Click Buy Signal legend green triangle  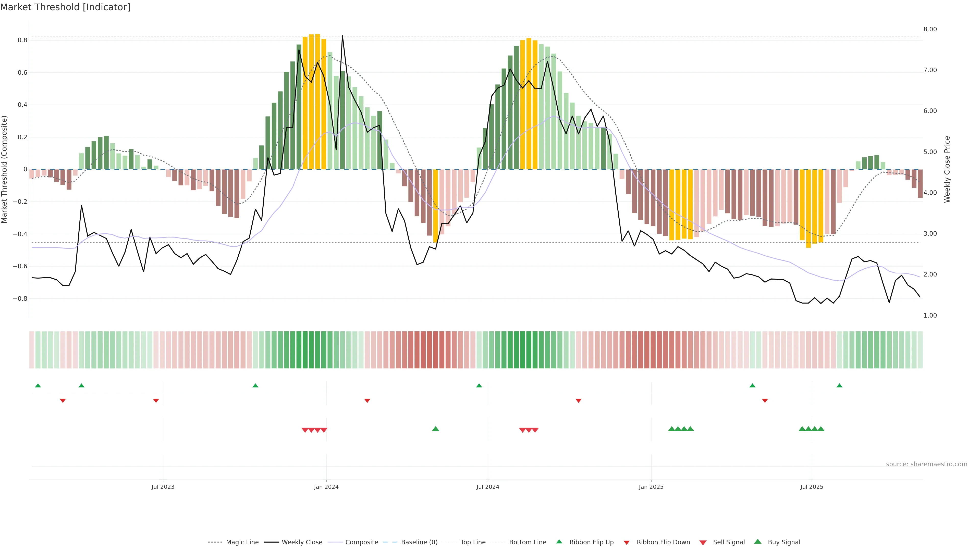point(758,542)
